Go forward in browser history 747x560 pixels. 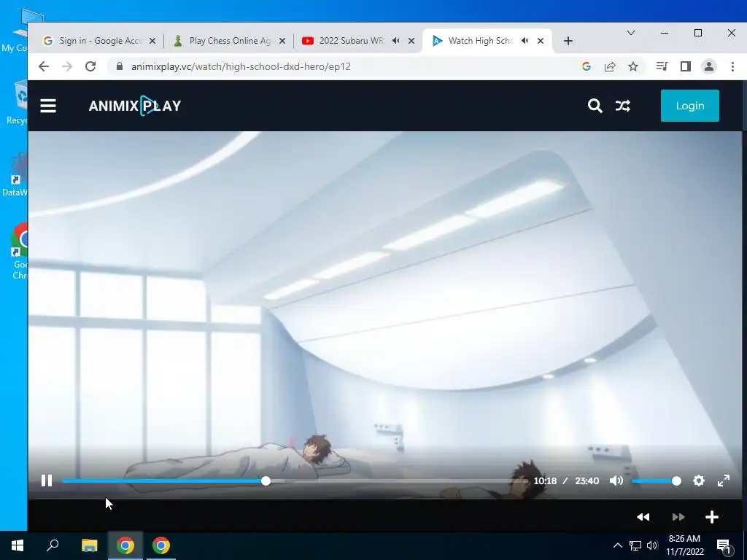click(x=67, y=66)
